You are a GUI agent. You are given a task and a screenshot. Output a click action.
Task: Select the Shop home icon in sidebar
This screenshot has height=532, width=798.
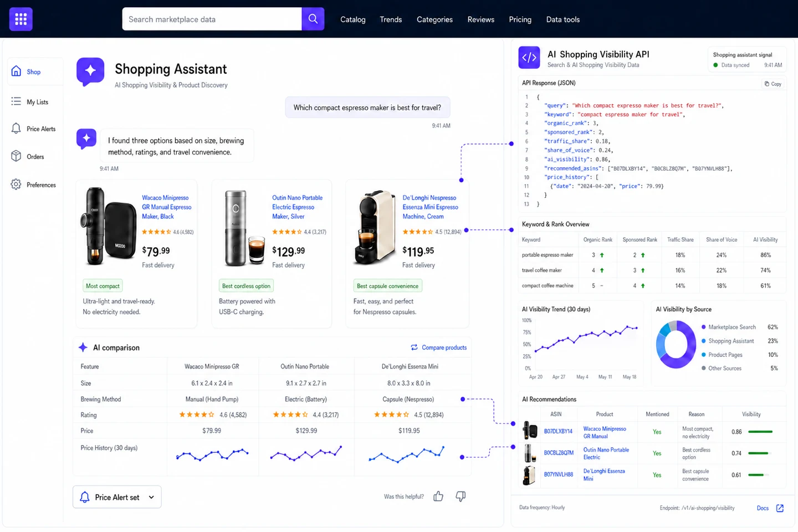tap(16, 71)
